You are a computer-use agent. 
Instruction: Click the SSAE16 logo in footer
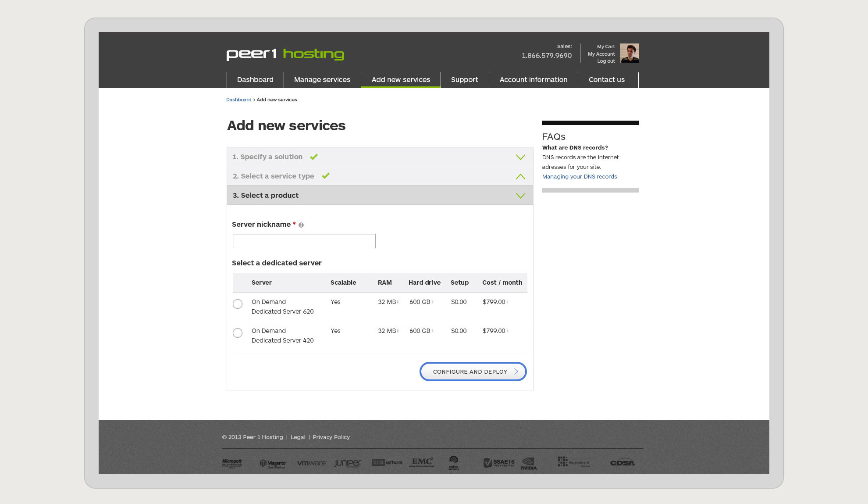499,463
